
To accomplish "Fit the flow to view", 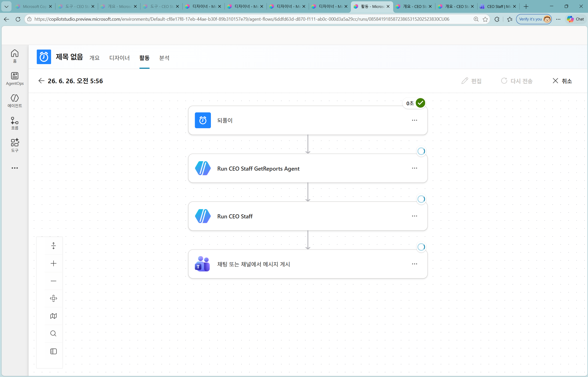I will tap(53, 298).
